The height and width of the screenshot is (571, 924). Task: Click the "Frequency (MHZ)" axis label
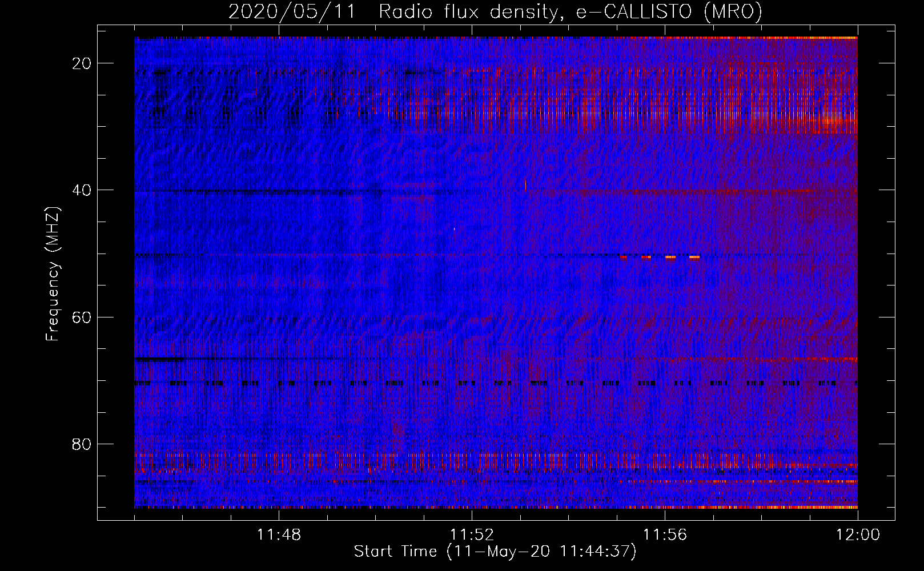tap(53, 274)
